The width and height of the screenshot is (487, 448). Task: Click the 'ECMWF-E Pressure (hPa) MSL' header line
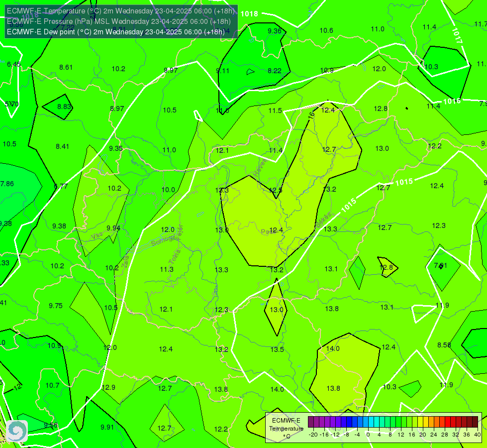tap(119, 21)
